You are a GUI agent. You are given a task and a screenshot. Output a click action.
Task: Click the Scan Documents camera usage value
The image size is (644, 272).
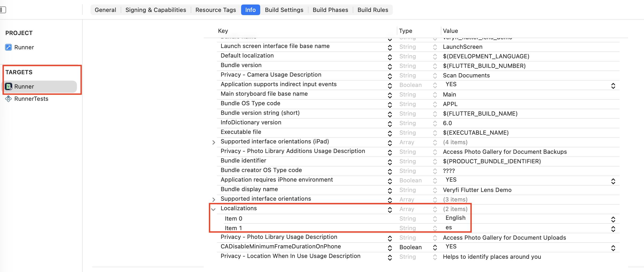(x=466, y=75)
